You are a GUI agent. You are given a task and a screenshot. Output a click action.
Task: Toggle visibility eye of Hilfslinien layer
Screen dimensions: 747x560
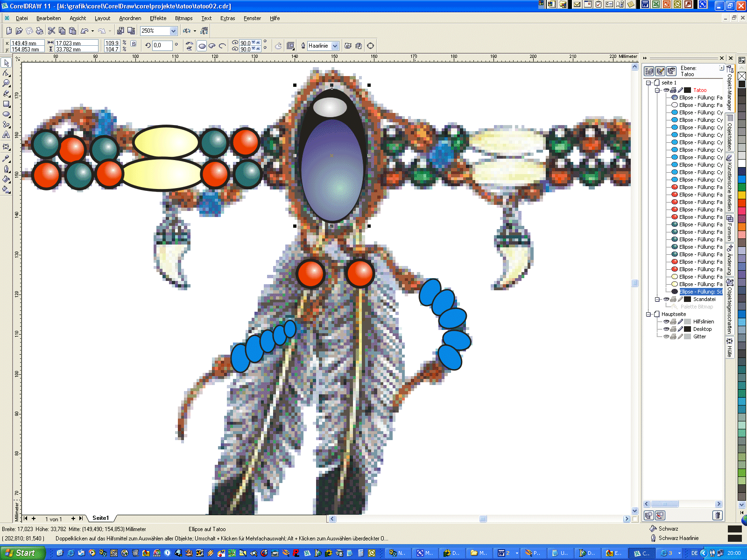(666, 322)
